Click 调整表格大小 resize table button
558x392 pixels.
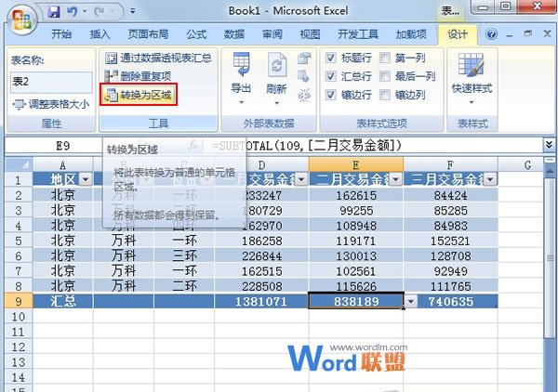pyautogui.click(x=51, y=104)
